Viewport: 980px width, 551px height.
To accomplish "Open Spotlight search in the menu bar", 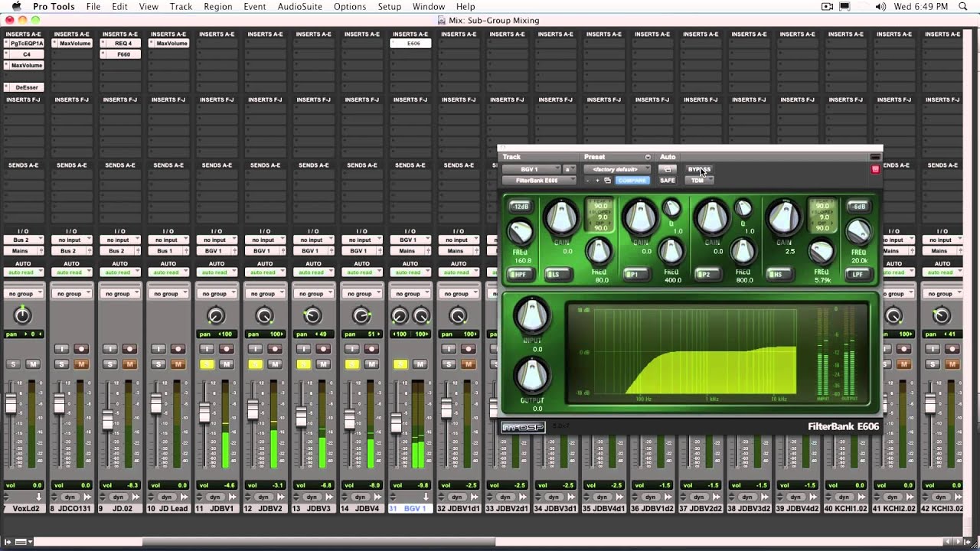I will (963, 7).
